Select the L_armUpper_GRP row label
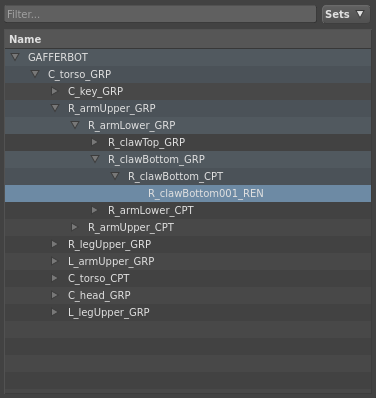The height and width of the screenshot is (398, 376). coord(111,261)
